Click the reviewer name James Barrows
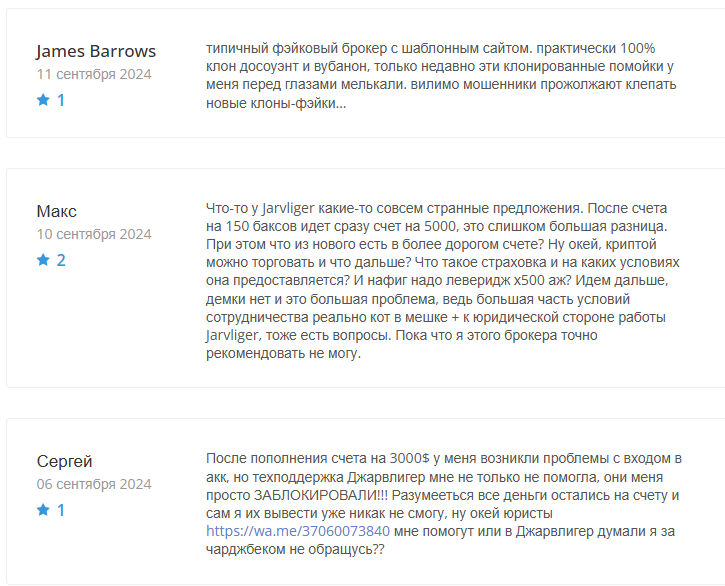This screenshot has height=586, width=725. (96, 51)
